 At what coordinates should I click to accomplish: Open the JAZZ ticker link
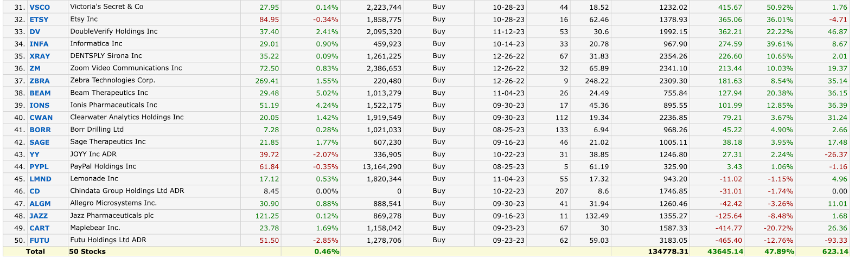coord(39,216)
